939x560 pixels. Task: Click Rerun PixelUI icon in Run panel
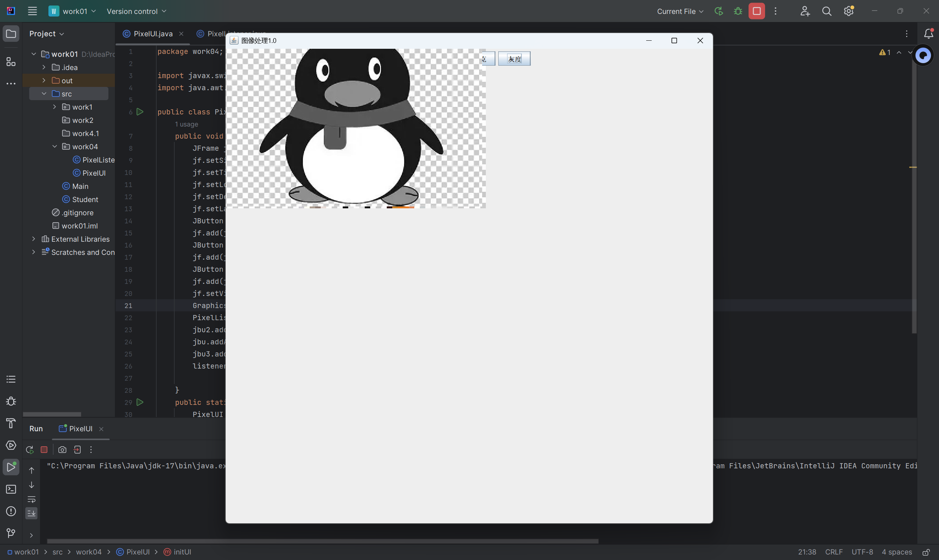tap(30, 450)
